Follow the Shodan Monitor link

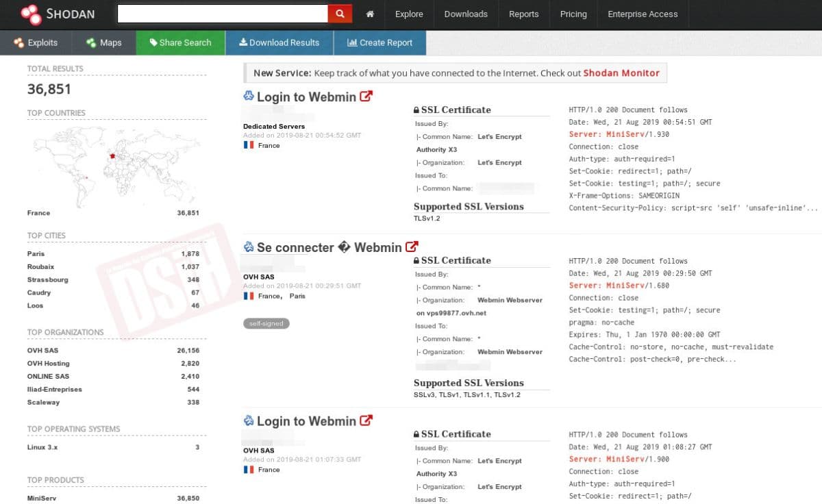(621, 73)
